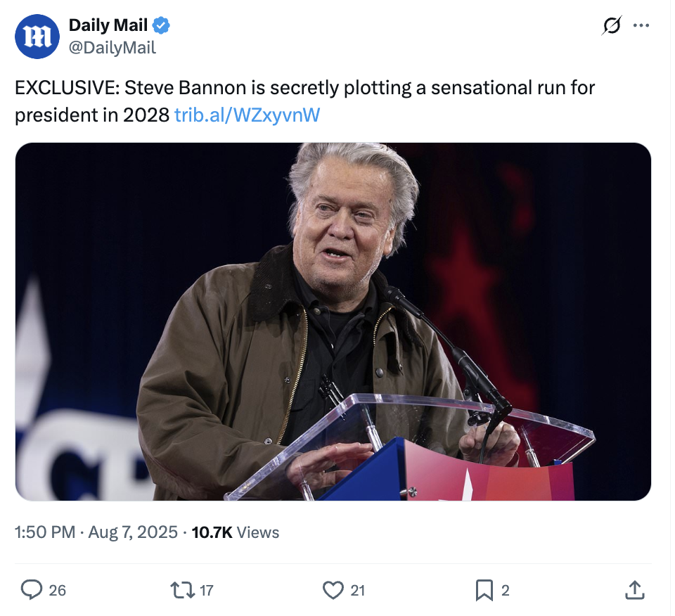Click the blue verified badge
This screenshot has width=675, height=616.
162,26
